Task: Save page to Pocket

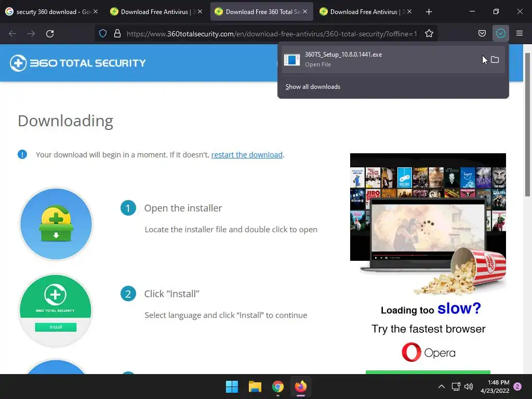Action: 482,33
